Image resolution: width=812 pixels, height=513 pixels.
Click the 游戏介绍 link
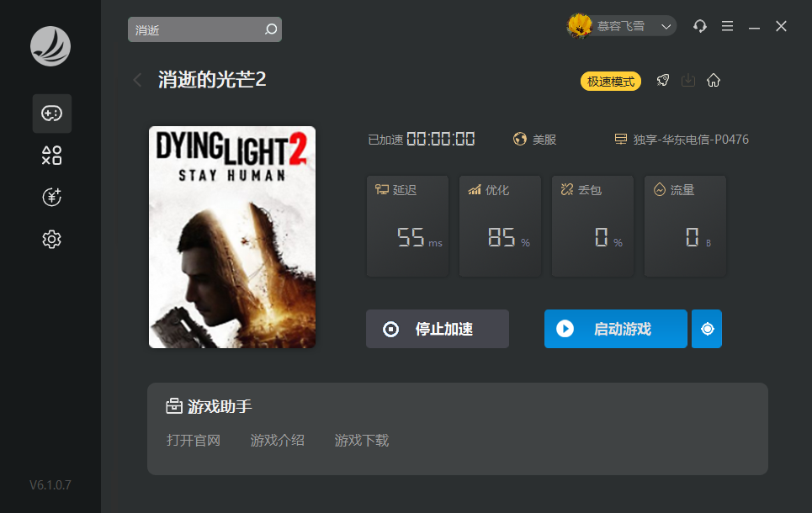coord(277,441)
